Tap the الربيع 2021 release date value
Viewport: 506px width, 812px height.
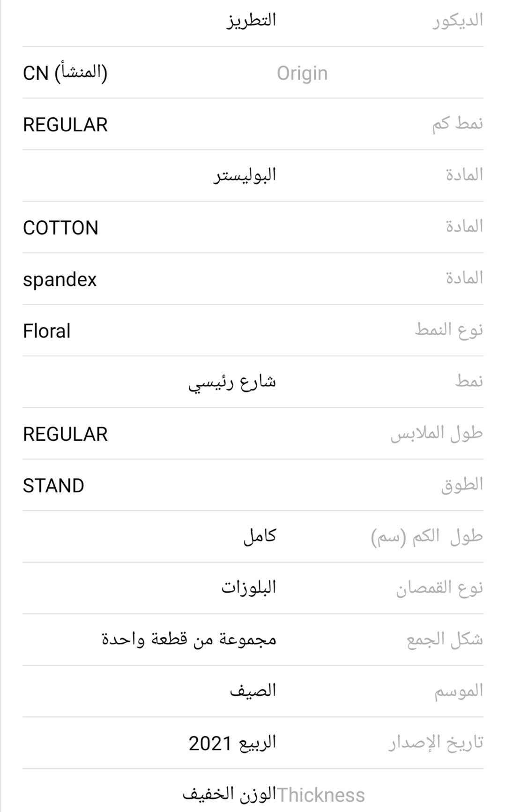[x=232, y=743]
